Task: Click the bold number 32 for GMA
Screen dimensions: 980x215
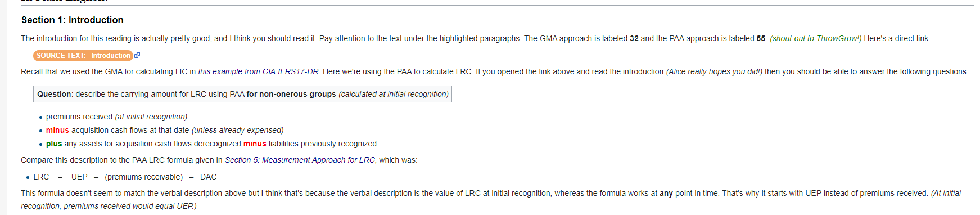Action: [634, 39]
